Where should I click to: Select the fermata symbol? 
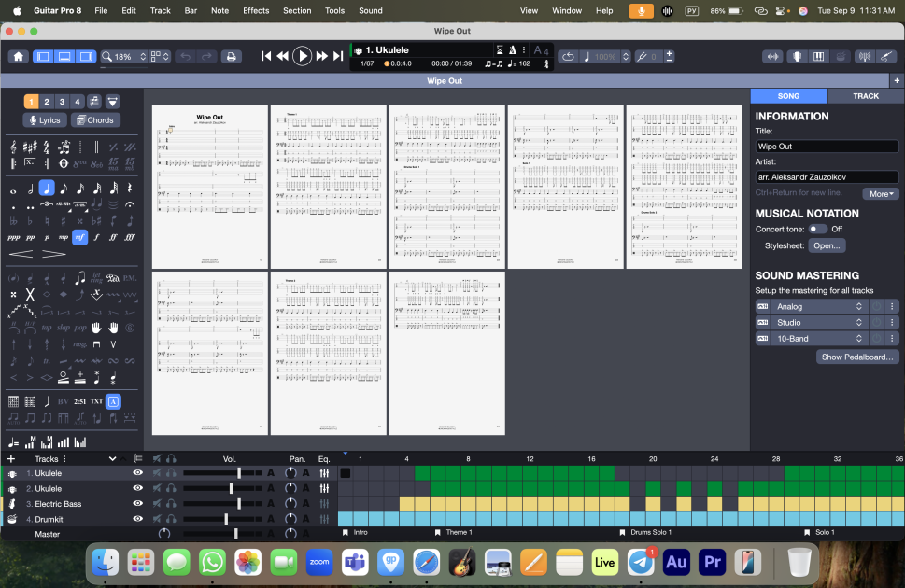pos(130,204)
